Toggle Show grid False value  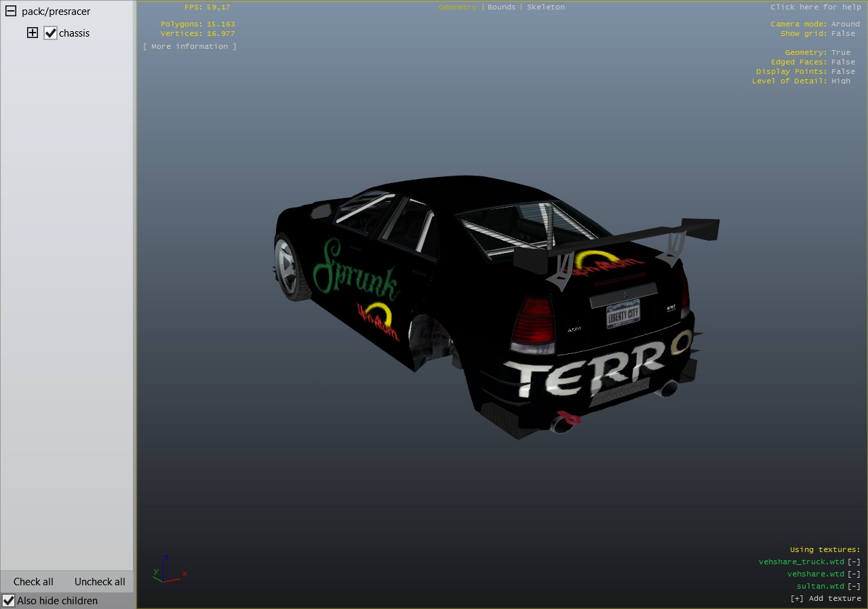[844, 33]
